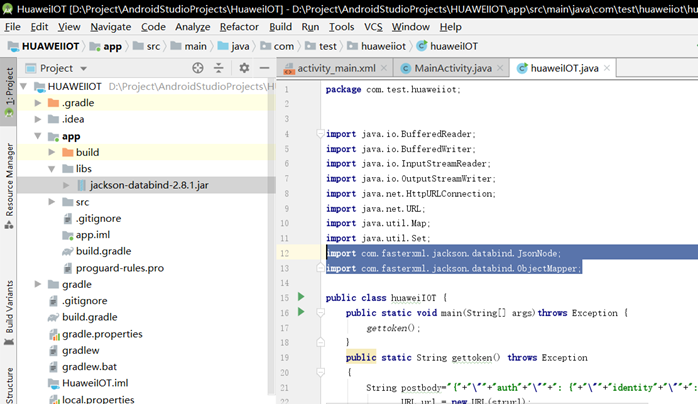Viewport: 698px width, 404px height.
Task: Open the File menu
Action: (x=12, y=27)
